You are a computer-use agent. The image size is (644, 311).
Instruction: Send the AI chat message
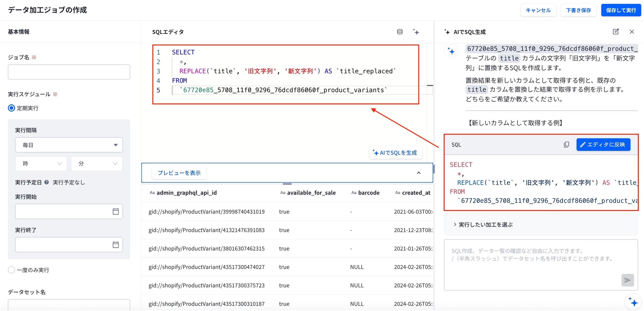627,280
